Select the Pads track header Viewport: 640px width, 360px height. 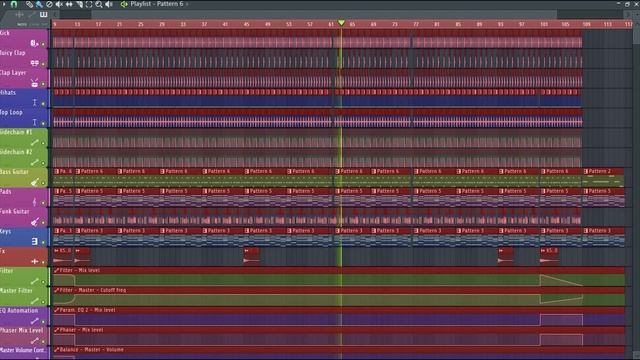coord(24,197)
